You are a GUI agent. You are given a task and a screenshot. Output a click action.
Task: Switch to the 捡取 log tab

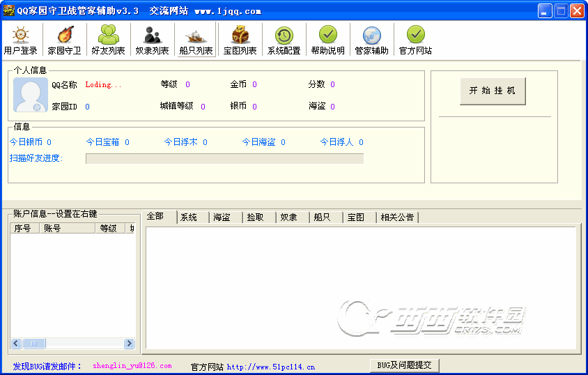[x=259, y=217]
